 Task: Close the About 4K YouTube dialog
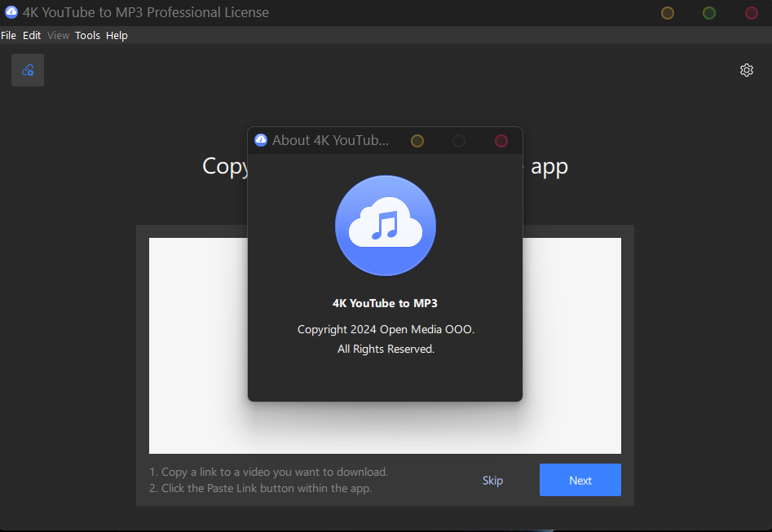pyautogui.click(x=501, y=141)
